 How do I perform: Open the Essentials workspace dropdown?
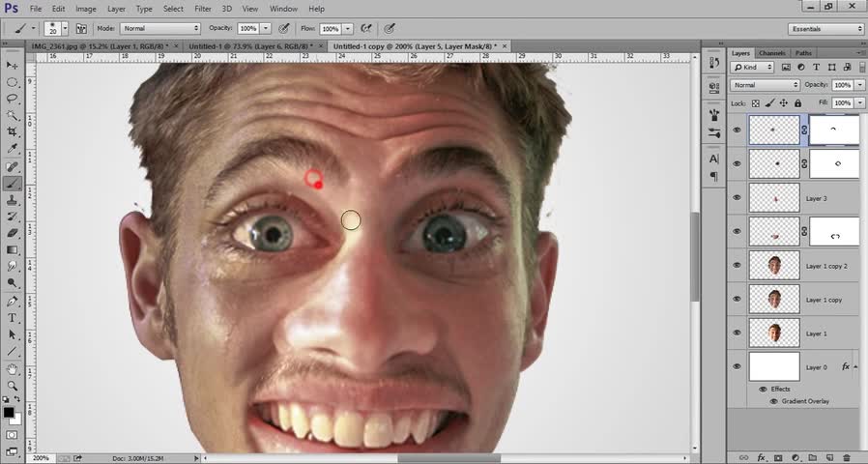coord(825,29)
